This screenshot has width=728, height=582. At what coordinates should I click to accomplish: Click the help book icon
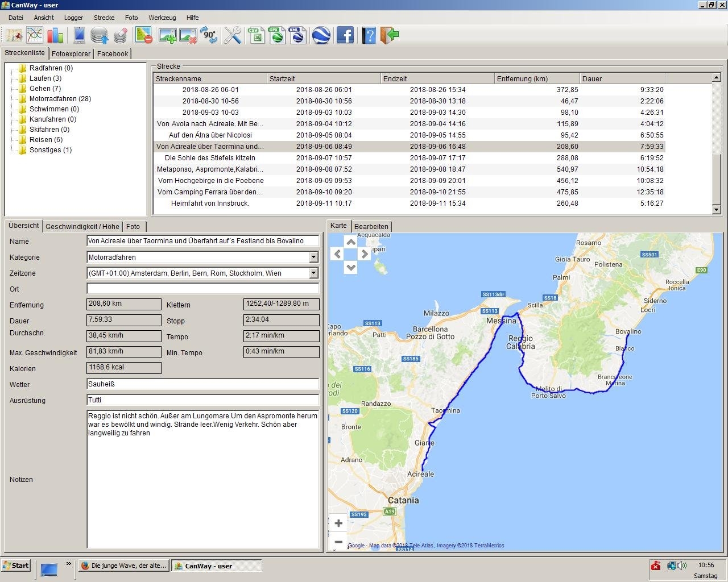point(369,35)
